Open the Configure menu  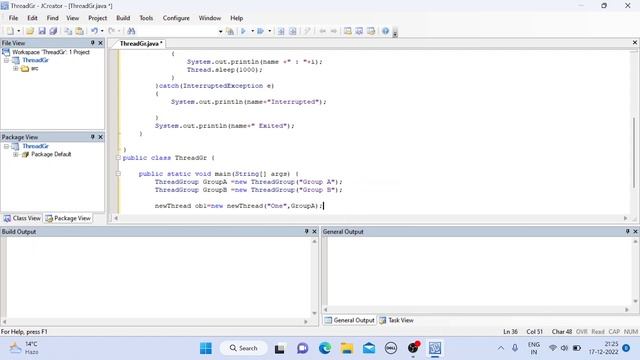click(176, 18)
